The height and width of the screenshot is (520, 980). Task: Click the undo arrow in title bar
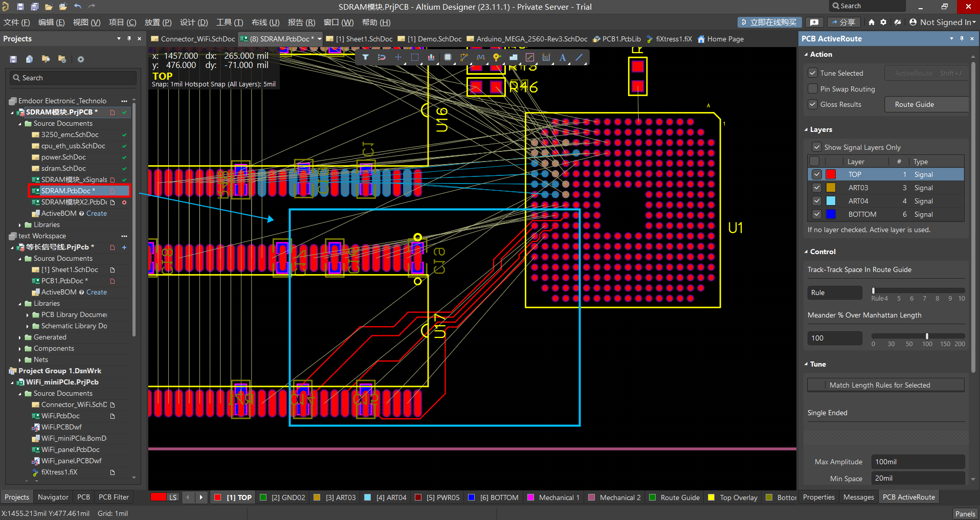[x=78, y=7]
